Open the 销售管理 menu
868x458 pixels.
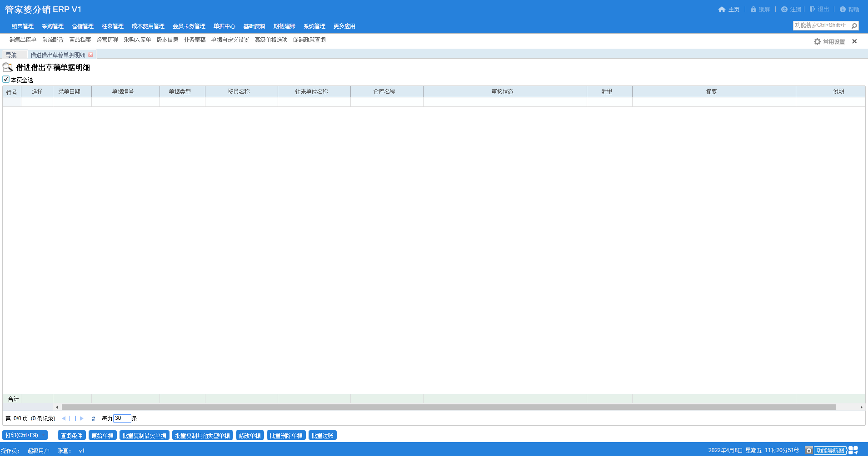(23, 26)
